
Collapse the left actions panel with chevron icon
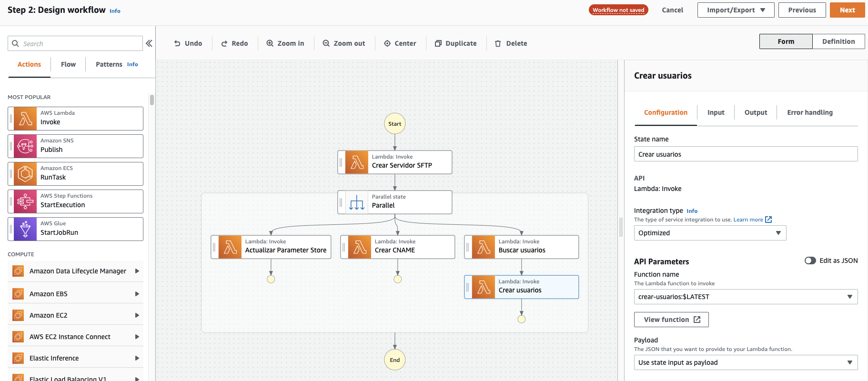coord(149,43)
